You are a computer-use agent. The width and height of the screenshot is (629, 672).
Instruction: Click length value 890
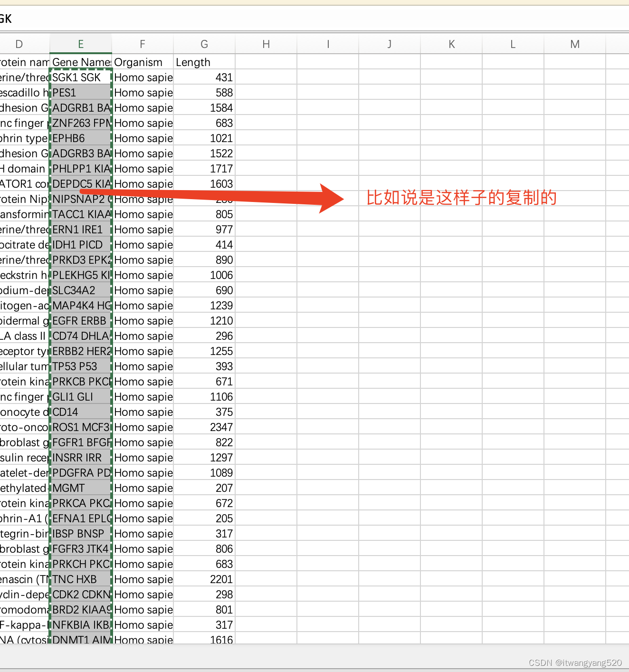pyautogui.click(x=204, y=259)
